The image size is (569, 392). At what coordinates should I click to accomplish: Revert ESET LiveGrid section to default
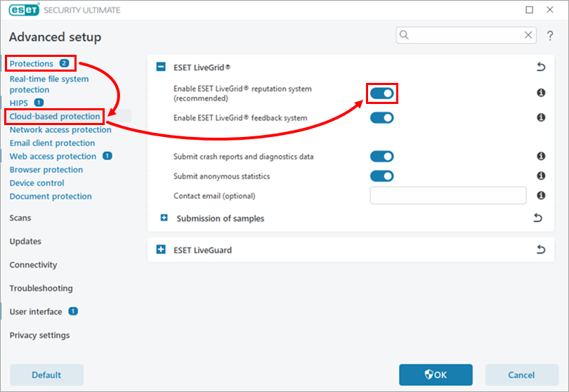540,67
